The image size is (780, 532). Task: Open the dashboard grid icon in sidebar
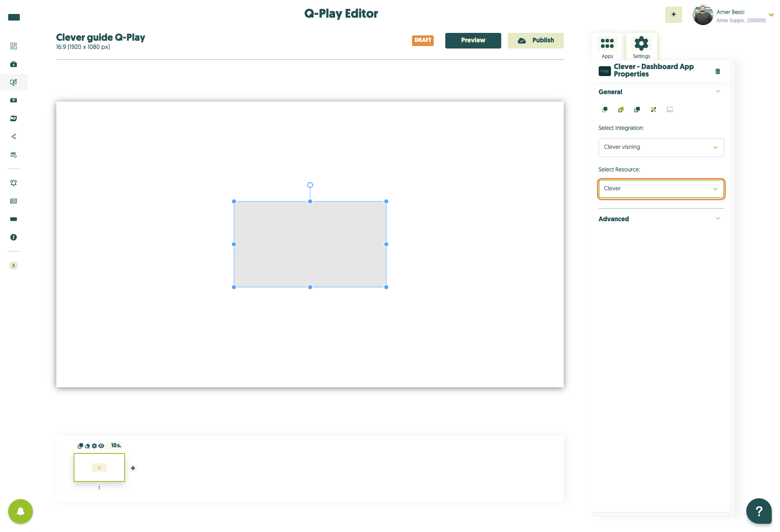point(14,46)
